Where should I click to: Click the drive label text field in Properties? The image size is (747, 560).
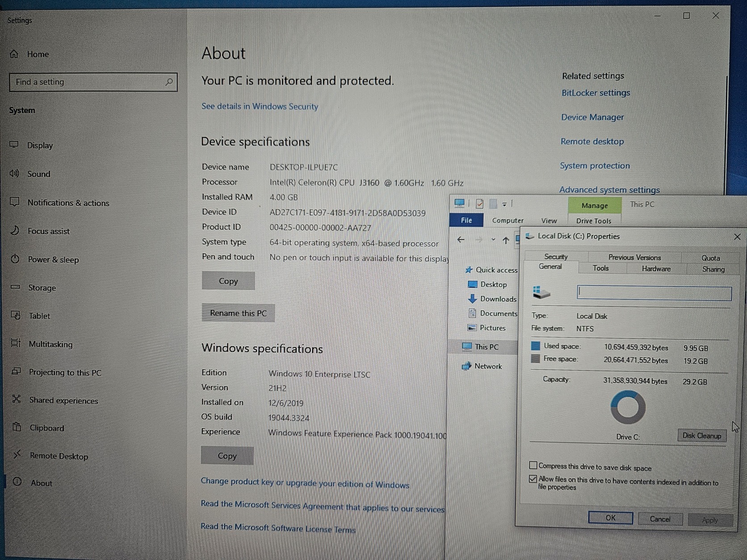click(654, 293)
